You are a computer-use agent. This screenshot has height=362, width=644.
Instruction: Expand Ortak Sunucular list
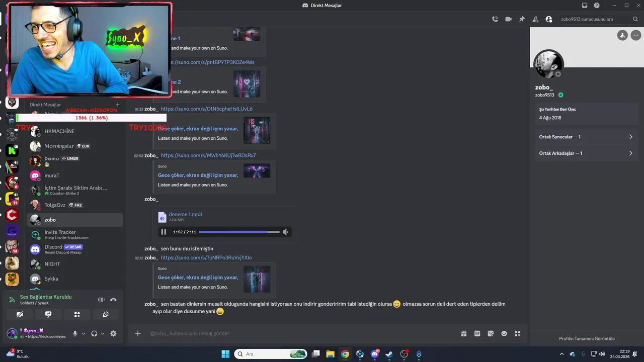[586, 137]
